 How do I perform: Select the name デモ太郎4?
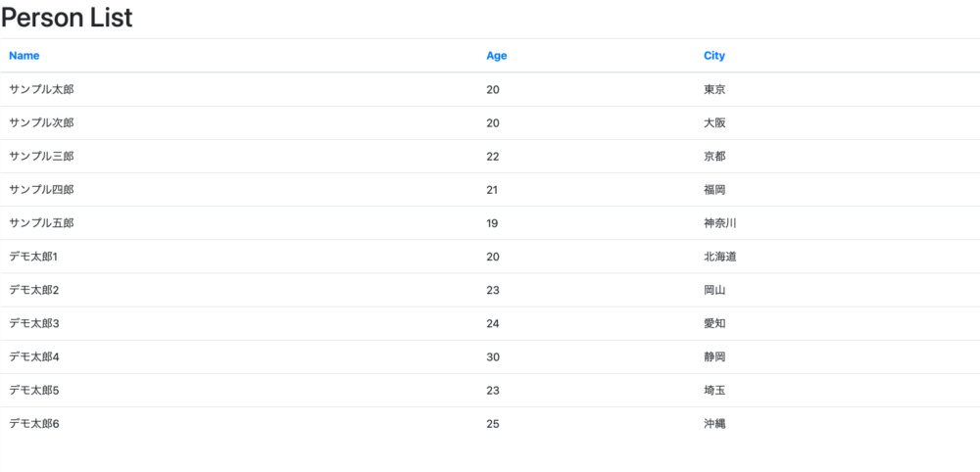[x=33, y=357]
